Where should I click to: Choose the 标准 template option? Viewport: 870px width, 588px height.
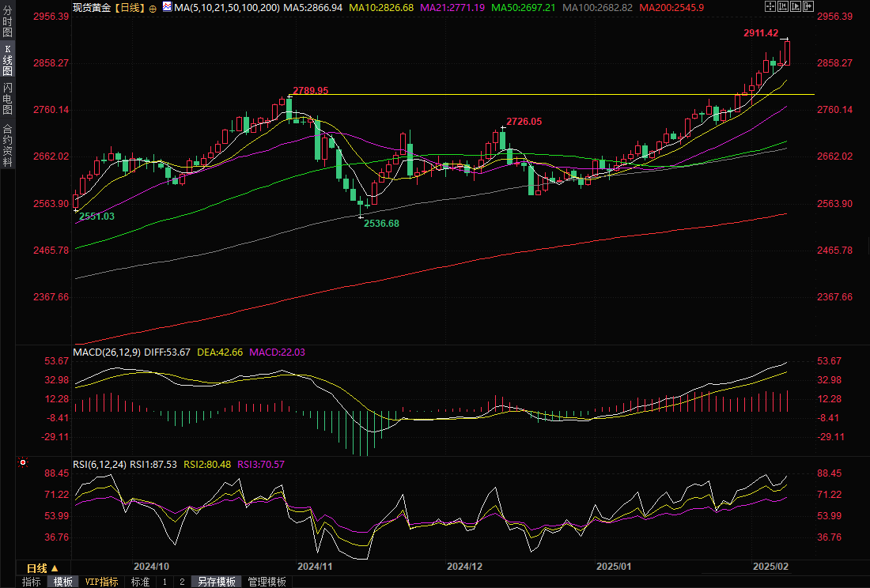click(x=140, y=582)
